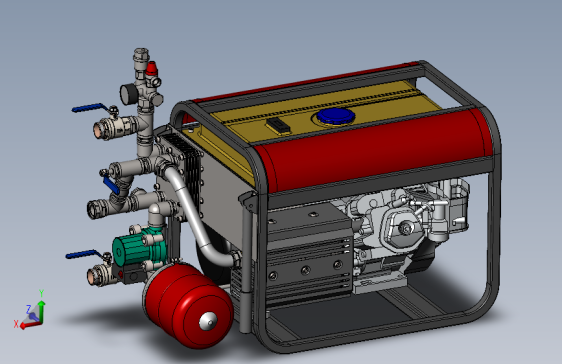
Task: Click the red X axis of the orientation triad
Action: tap(30, 325)
